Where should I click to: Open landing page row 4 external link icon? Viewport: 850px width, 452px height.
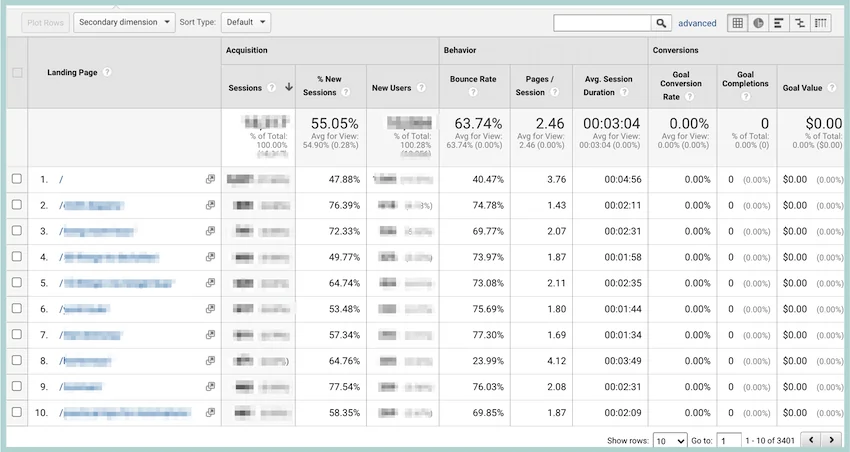click(x=210, y=257)
